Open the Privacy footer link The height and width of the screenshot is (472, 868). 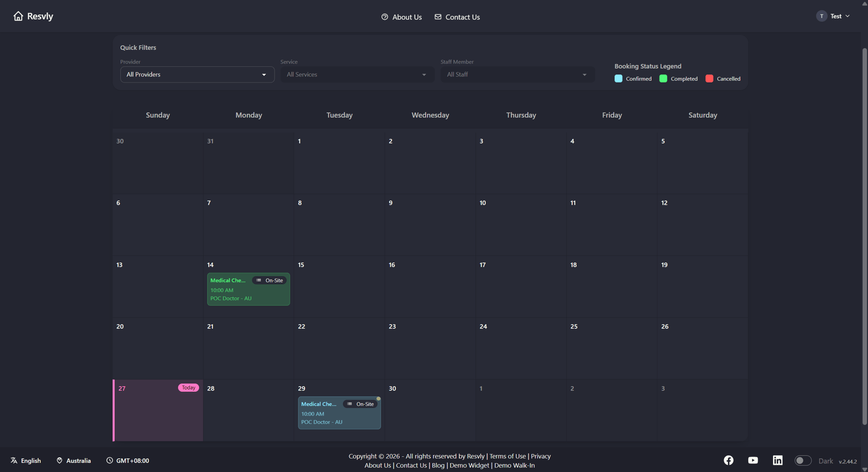pyautogui.click(x=541, y=456)
